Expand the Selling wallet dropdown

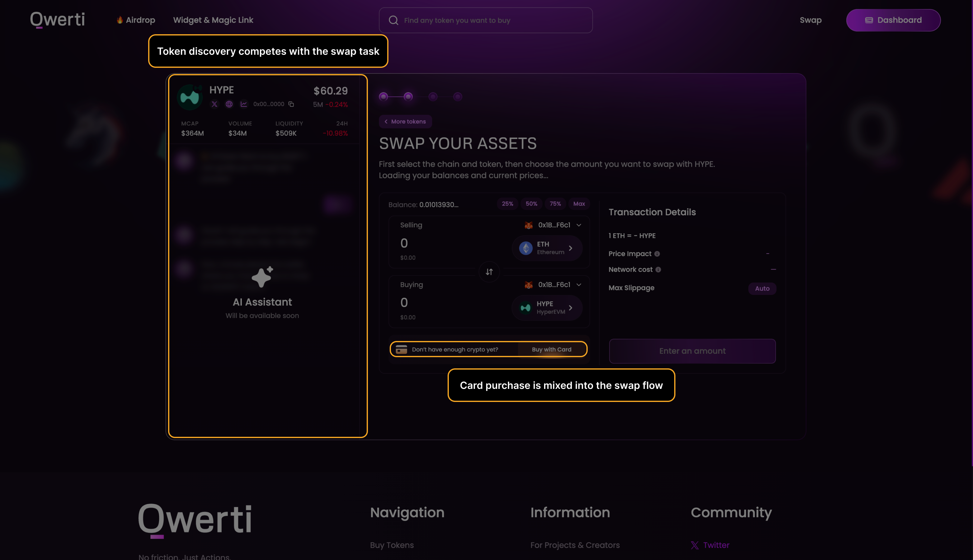(579, 225)
